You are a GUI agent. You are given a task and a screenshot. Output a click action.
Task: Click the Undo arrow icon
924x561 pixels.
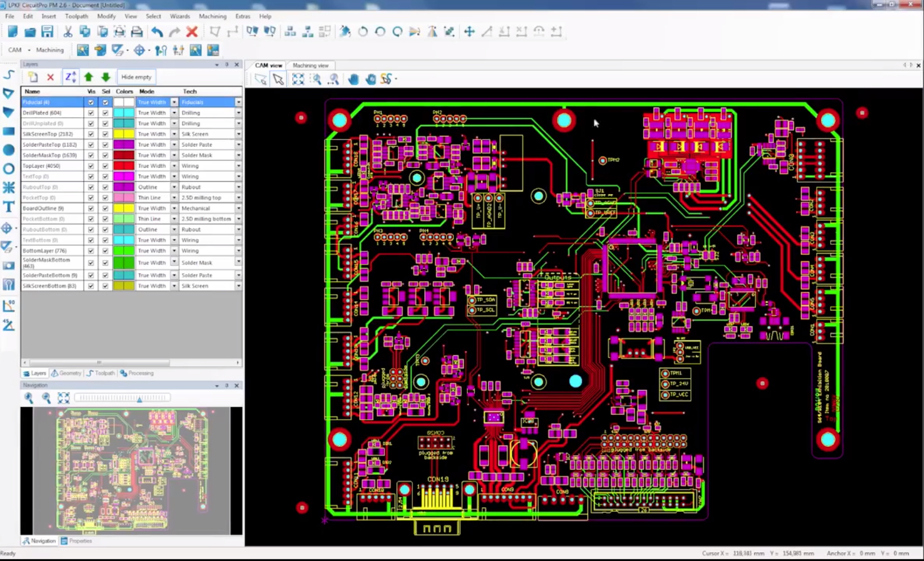pyautogui.click(x=157, y=32)
